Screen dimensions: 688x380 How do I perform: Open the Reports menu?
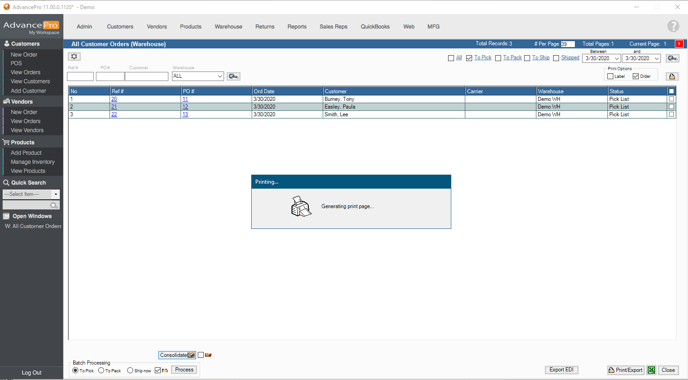(x=297, y=27)
